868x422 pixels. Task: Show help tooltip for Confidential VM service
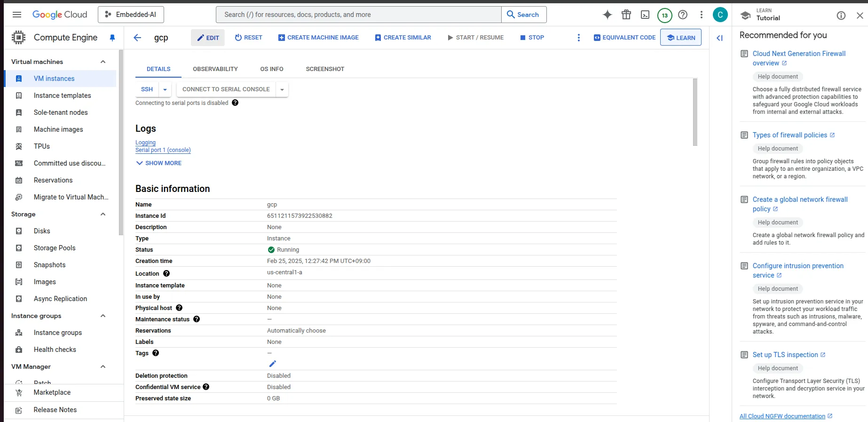[206, 387]
